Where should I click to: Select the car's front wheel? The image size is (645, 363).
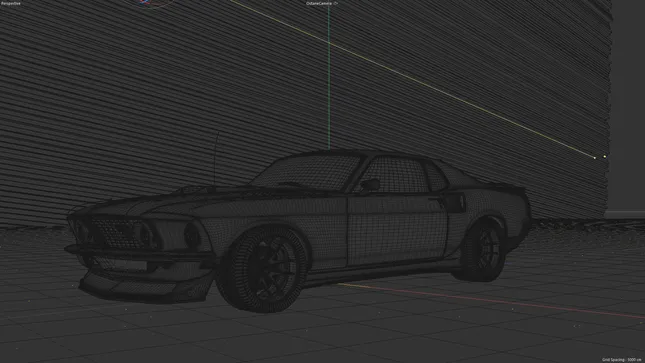tap(263, 269)
